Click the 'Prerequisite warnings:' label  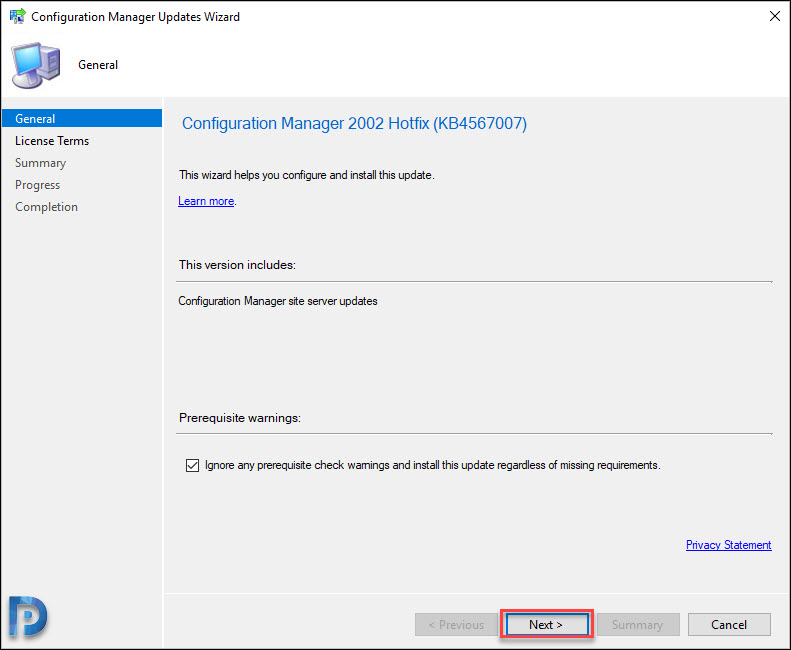click(x=240, y=418)
